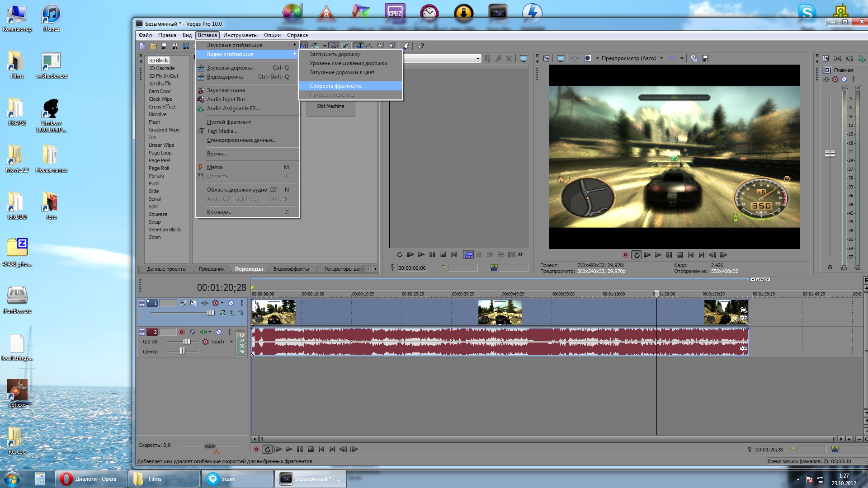Open the Компьютер desktop icon
The image size is (868, 488).
[17, 19]
